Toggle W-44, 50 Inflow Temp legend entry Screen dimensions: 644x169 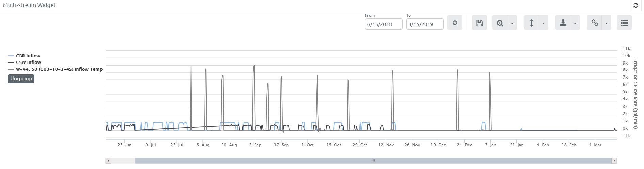pyautogui.click(x=56, y=69)
